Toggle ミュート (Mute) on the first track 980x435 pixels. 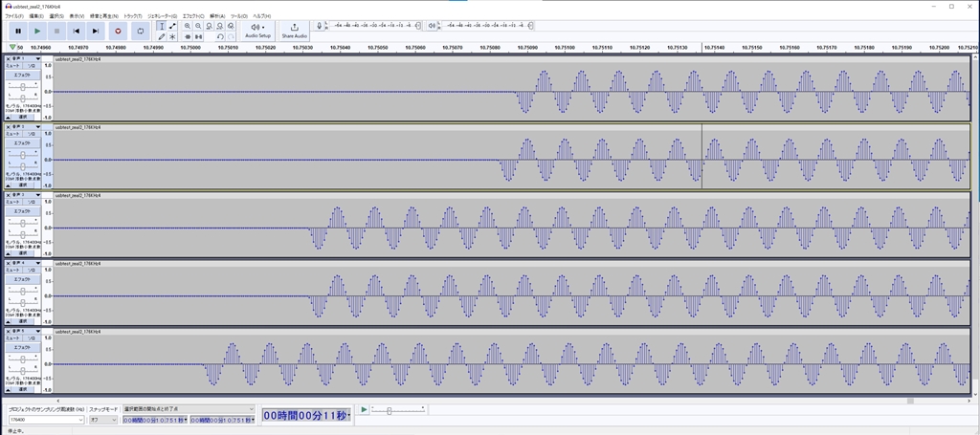tap(13, 67)
